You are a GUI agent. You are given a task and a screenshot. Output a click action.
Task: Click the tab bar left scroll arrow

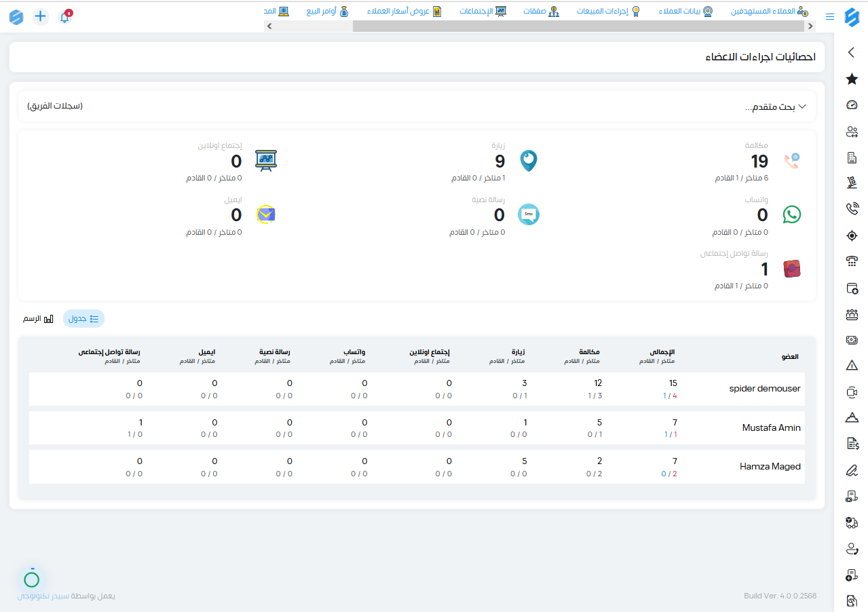point(269,26)
